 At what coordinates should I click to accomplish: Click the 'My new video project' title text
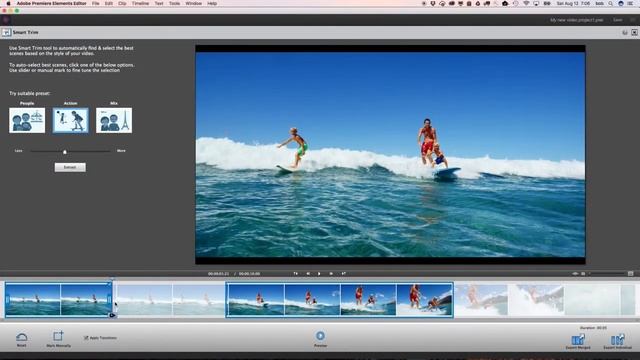(576, 20)
